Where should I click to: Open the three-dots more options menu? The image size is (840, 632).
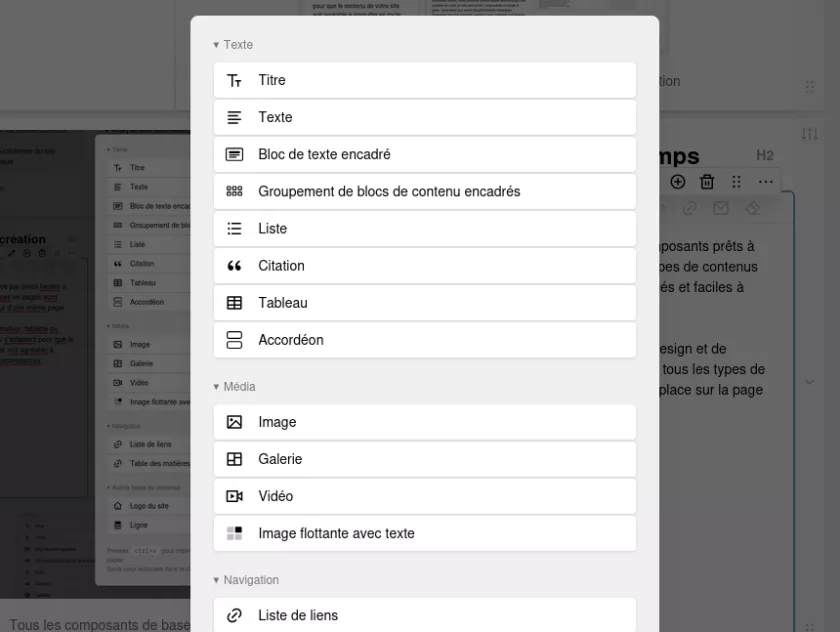click(x=765, y=182)
